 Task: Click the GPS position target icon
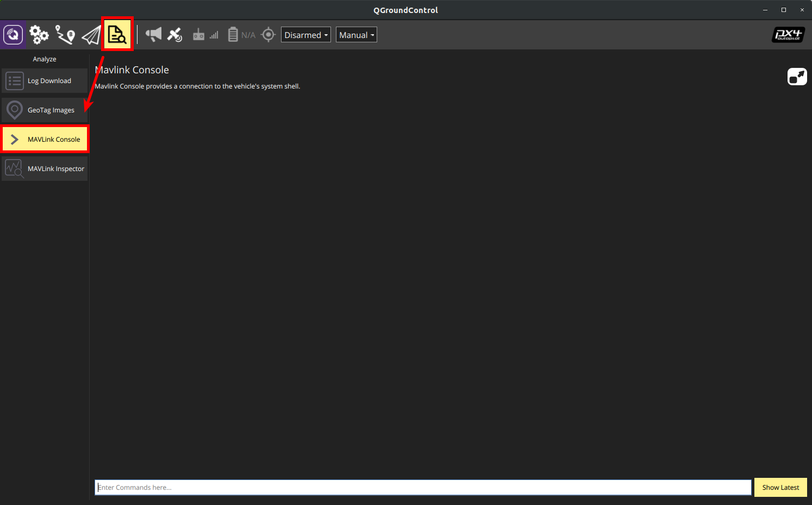coord(268,35)
